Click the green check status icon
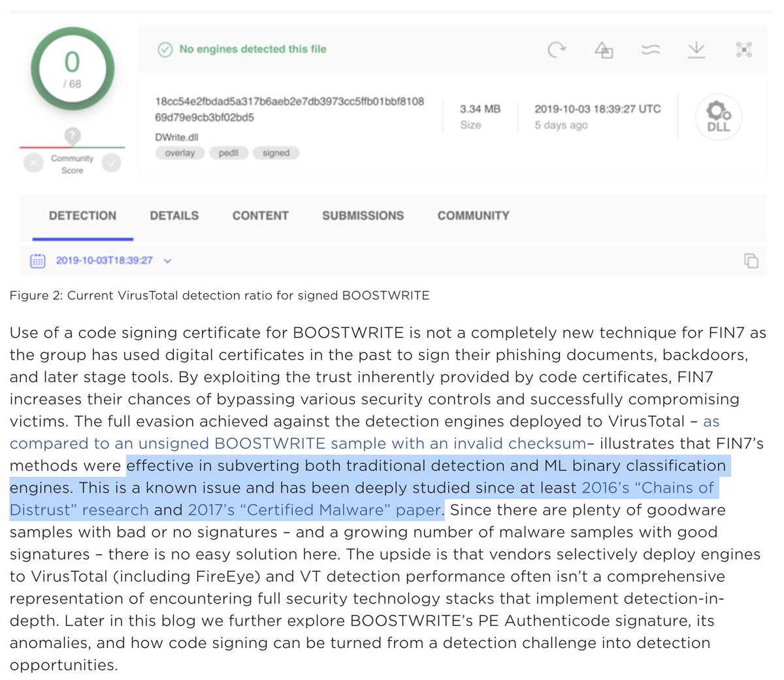Image resolution: width=784 pixels, height=680 pixels. click(165, 50)
